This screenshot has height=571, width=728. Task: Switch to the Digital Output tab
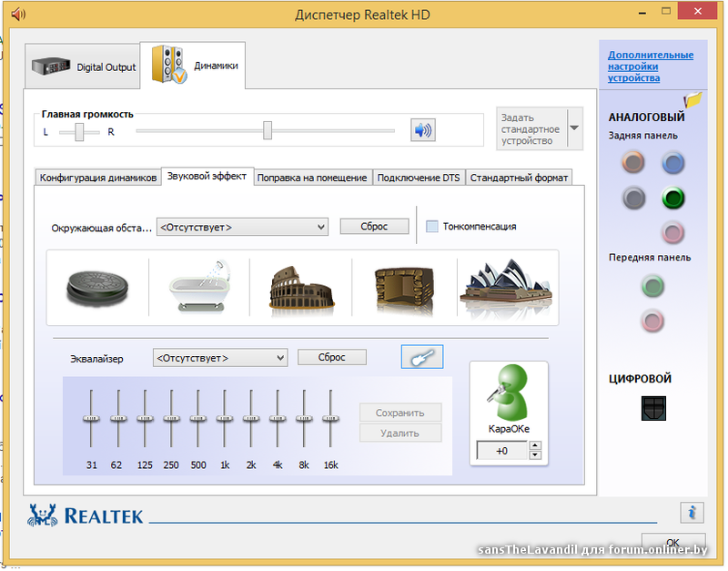tap(83, 66)
